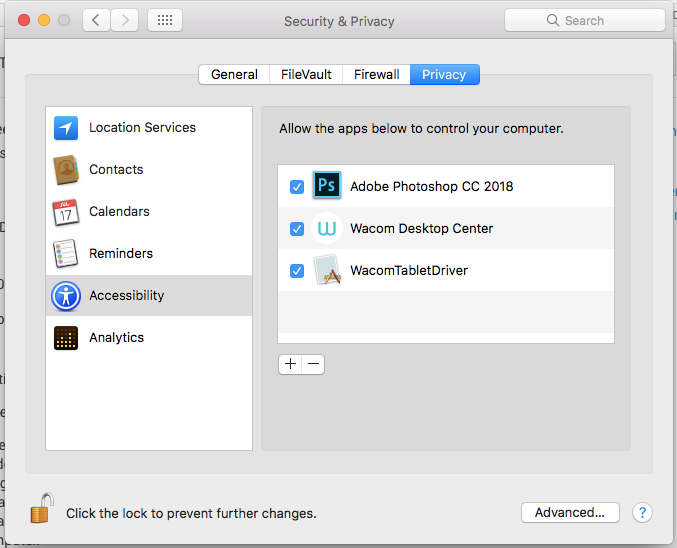Open the Reminders list icon

tap(66, 254)
